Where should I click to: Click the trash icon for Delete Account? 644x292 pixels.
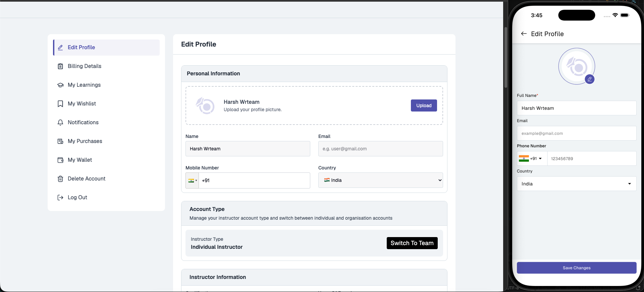(x=60, y=179)
